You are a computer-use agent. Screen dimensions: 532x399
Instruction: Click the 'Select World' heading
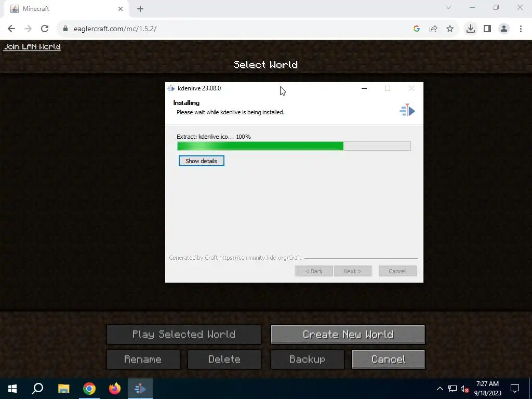[x=265, y=64]
